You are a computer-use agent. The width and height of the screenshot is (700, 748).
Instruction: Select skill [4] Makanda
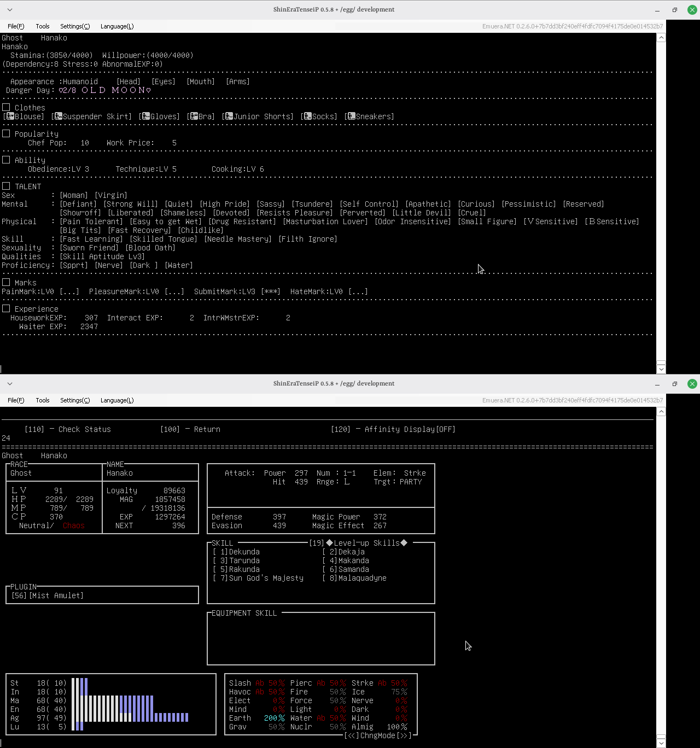pyautogui.click(x=345, y=560)
